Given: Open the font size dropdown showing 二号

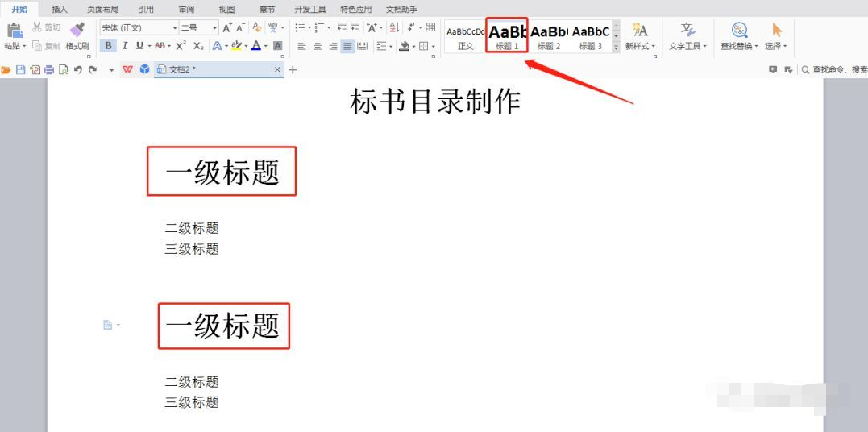Looking at the screenshot, I should pyautogui.click(x=198, y=27).
